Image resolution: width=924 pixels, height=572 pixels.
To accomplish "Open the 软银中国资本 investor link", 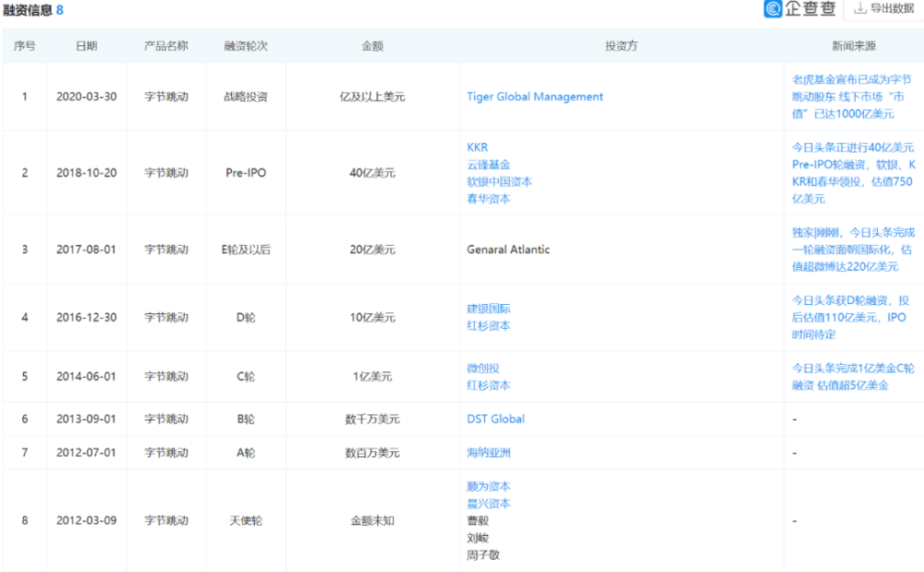I will pos(499,181).
